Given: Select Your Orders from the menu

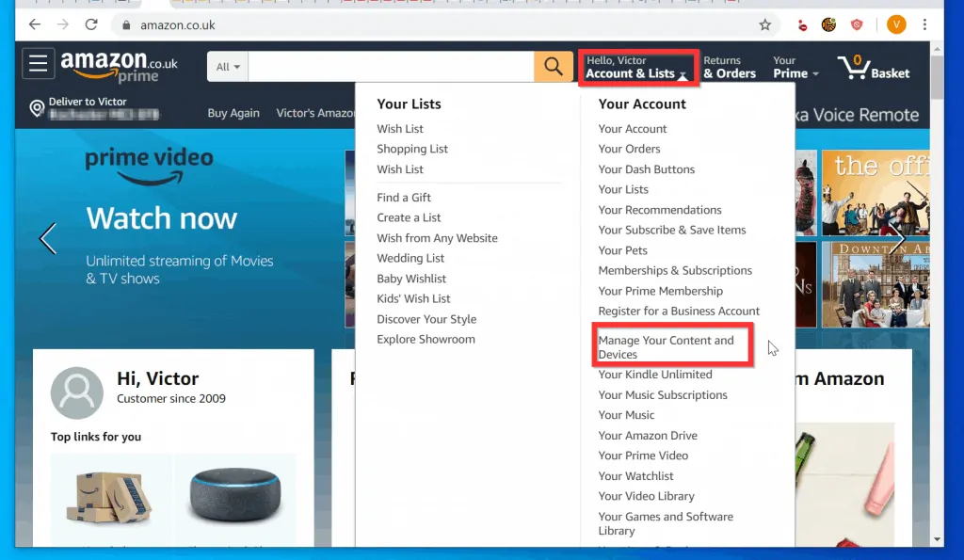Looking at the screenshot, I should [x=629, y=149].
